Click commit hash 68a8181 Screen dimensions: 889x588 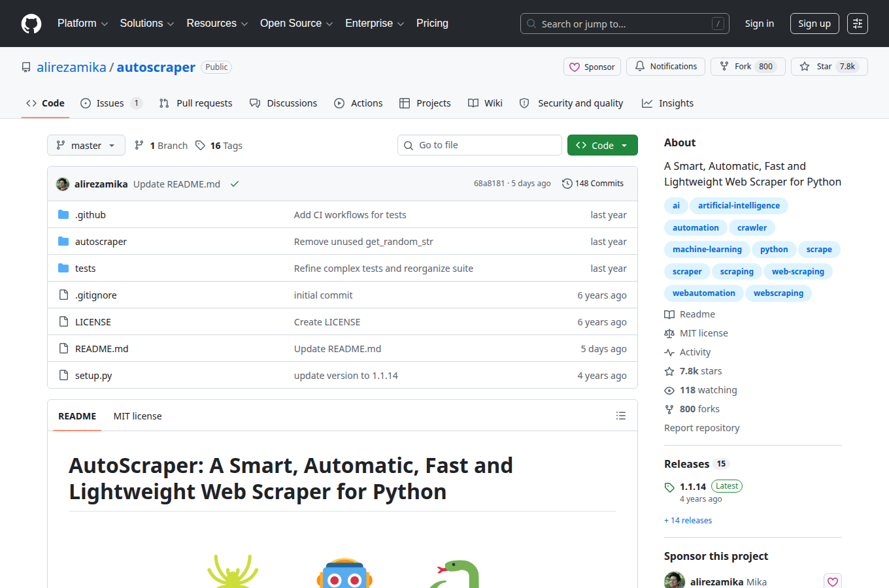click(x=489, y=184)
